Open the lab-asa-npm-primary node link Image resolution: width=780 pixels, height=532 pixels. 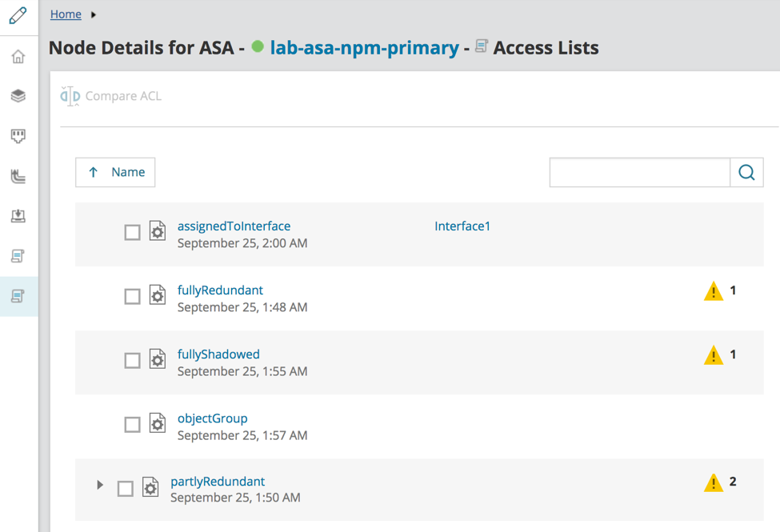[x=364, y=48]
